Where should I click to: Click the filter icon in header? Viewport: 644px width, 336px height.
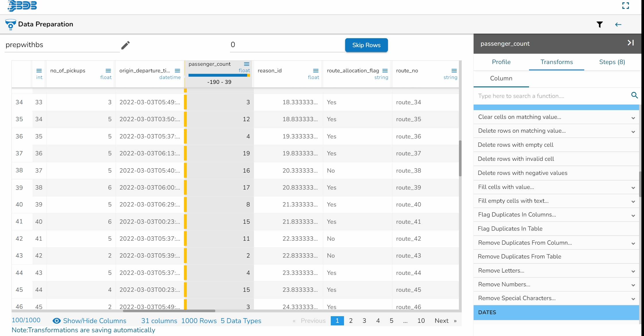tap(599, 25)
